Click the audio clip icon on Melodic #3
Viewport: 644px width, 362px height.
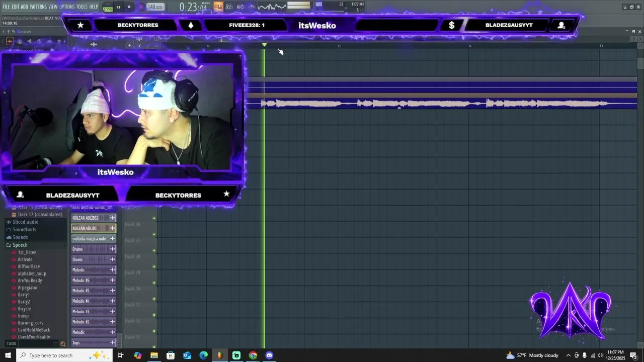click(113, 312)
